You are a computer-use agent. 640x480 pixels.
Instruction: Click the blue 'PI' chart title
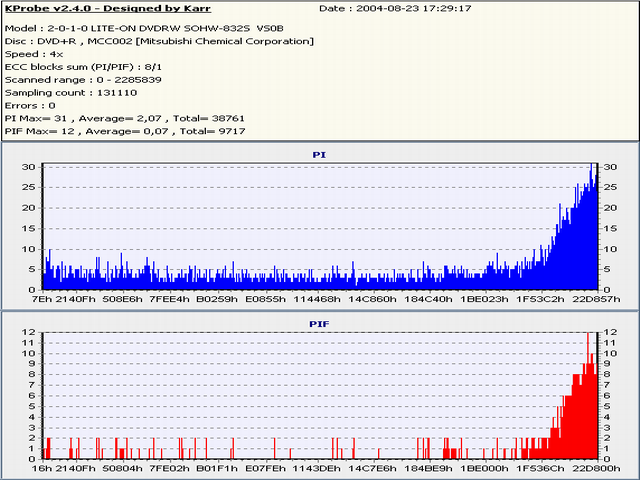tap(319, 155)
